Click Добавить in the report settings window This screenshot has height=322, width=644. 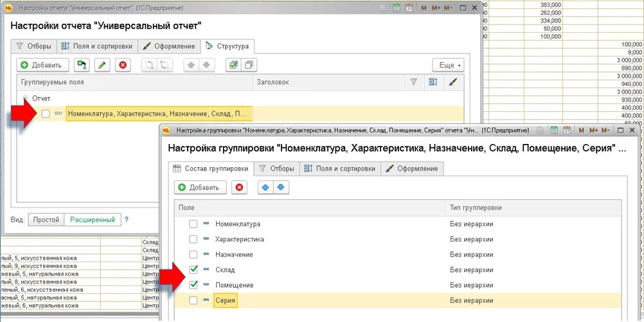pos(42,65)
